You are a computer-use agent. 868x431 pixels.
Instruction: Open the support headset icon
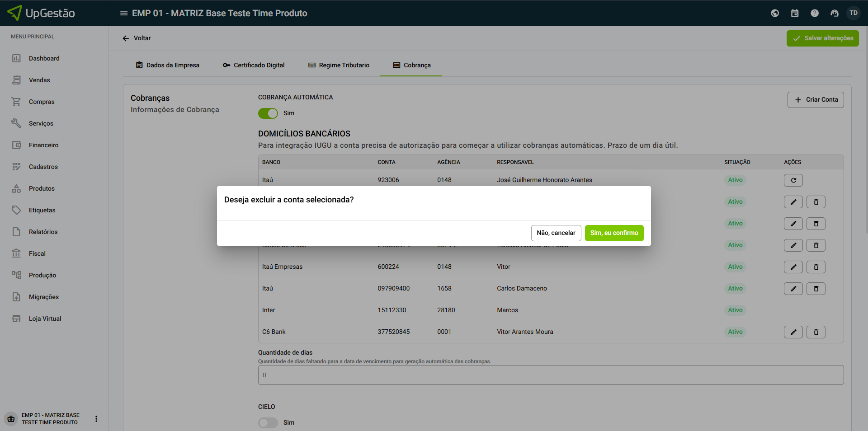point(835,13)
